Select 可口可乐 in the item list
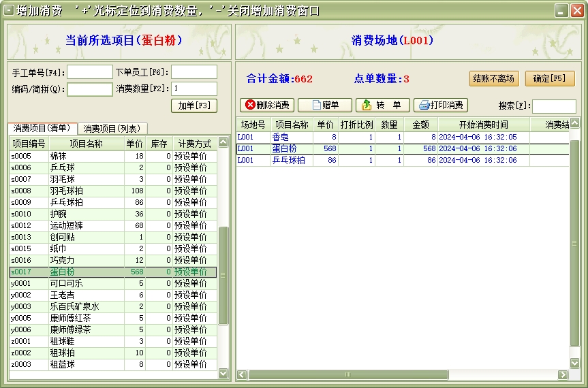This screenshot has width=588, height=388. coord(66,283)
